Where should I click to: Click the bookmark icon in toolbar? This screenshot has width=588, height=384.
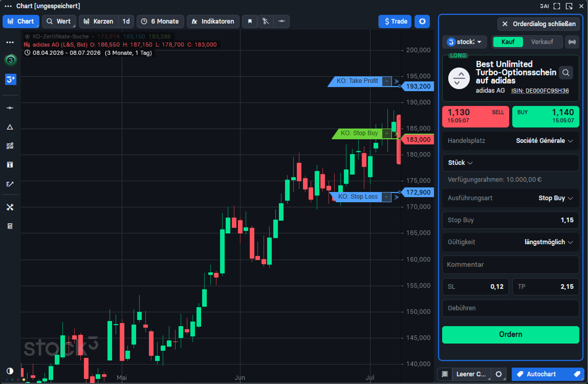[x=250, y=22]
